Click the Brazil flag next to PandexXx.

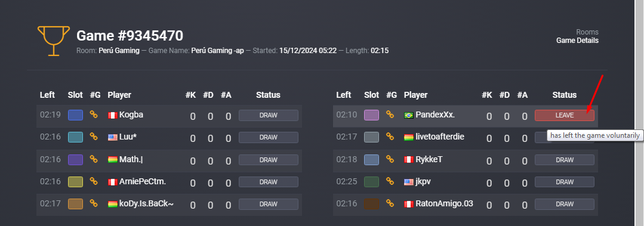(x=409, y=115)
